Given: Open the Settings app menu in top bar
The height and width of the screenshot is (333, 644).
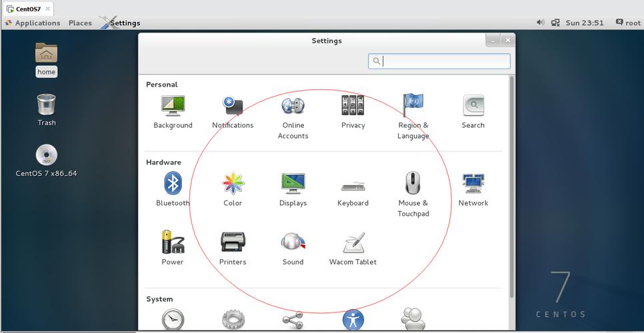Looking at the screenshot, I should tap(121, 23).
